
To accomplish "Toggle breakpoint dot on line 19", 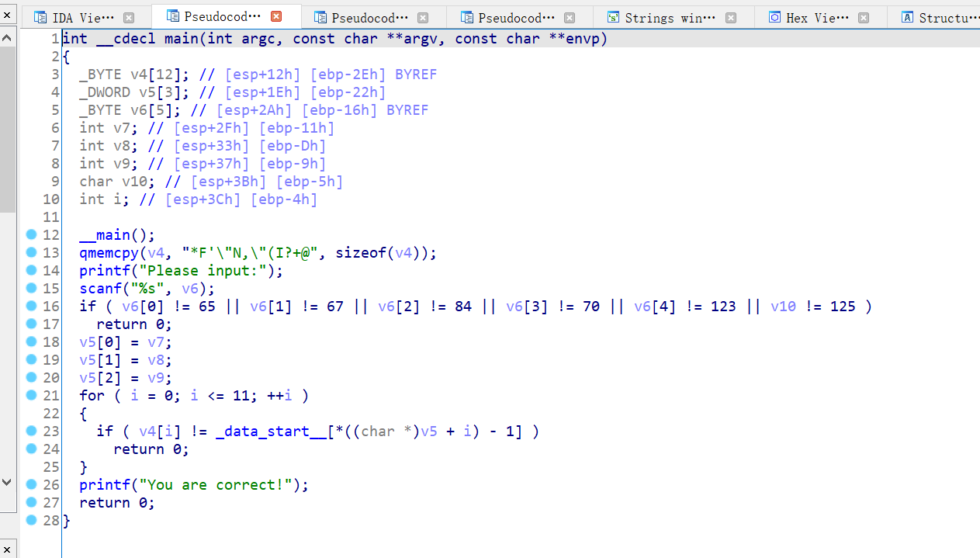I will click(31, 359).
